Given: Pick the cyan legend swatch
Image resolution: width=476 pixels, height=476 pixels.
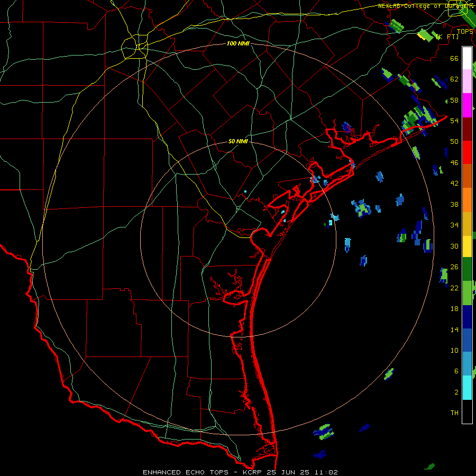Looking at the screenshot, I should (x=467, y=388).
